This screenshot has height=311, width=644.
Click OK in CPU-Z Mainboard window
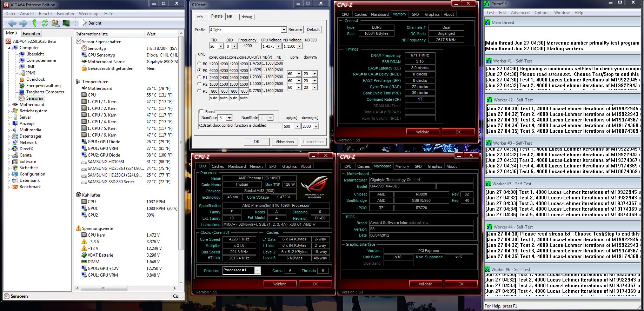click(461, 284)
